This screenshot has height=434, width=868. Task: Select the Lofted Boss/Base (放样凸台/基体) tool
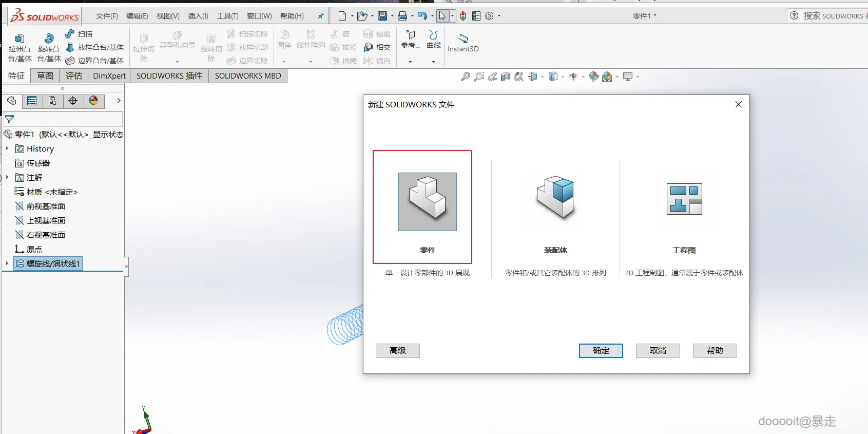(94, 47)
